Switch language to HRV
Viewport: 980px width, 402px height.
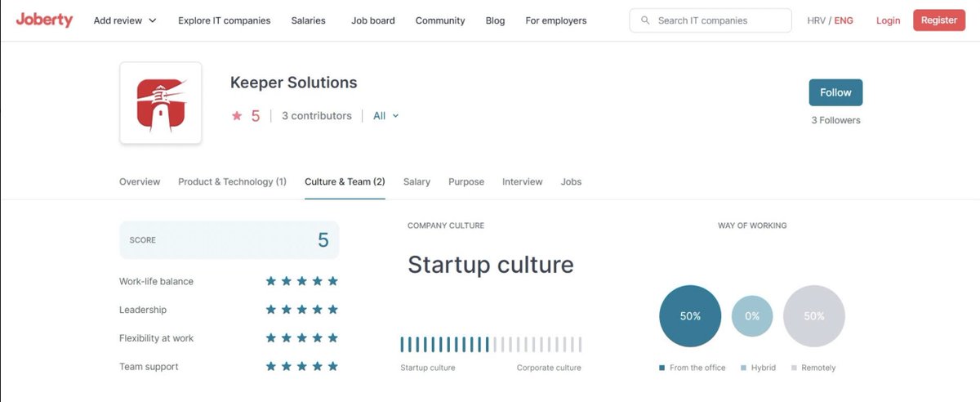[x=816, y=20]
